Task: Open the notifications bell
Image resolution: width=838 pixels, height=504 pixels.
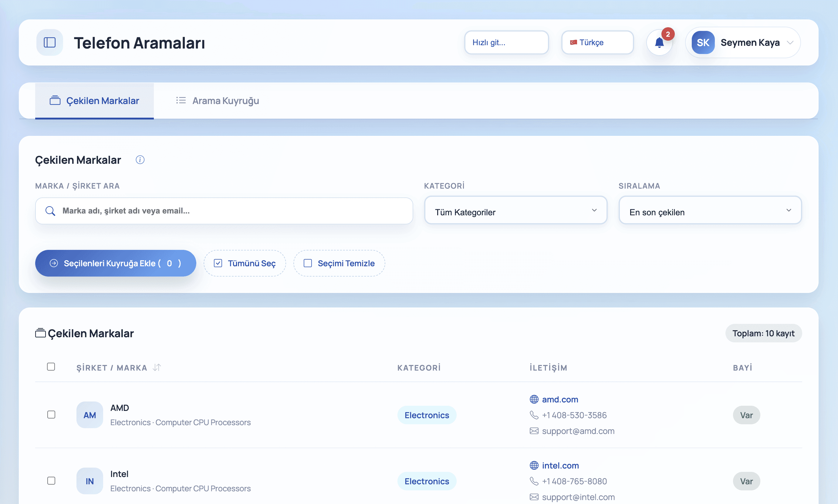Action: 659,43
